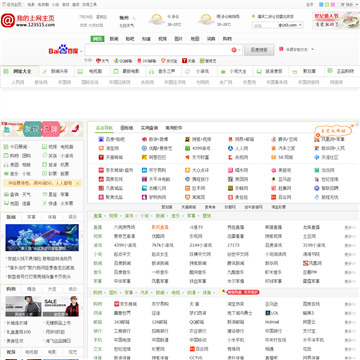Click the red icon inside the search box
Viewport: 360px width, 360px height.
pos(234,50)
